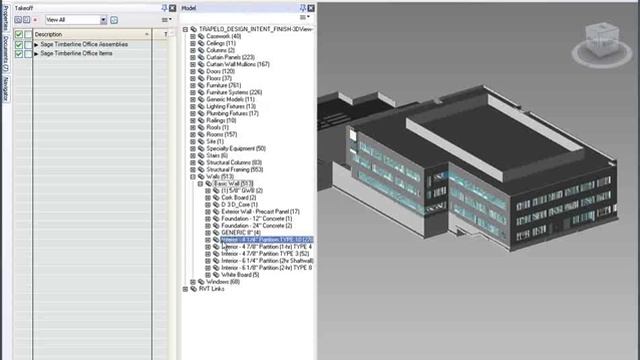Pin the Takeoff panel

164,8
